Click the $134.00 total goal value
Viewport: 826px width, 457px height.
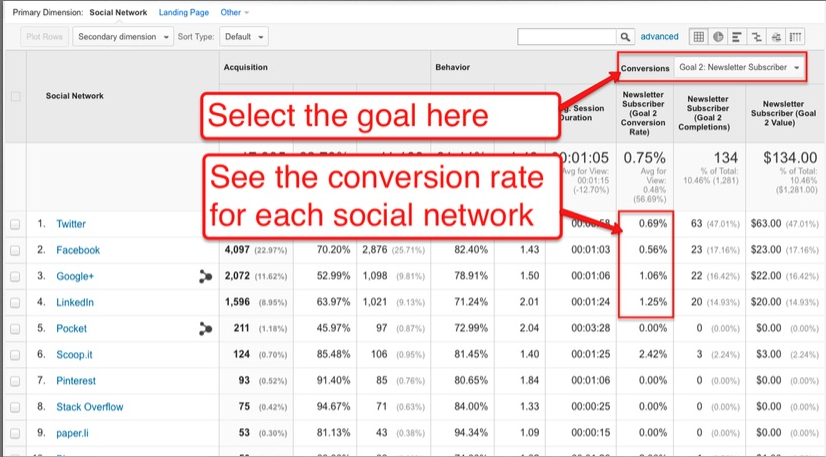tap(790, 158)
